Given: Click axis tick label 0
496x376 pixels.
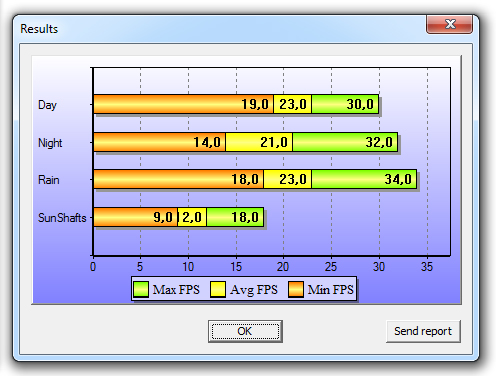Looking at the screenshot, I should click(x=93, y=267).
